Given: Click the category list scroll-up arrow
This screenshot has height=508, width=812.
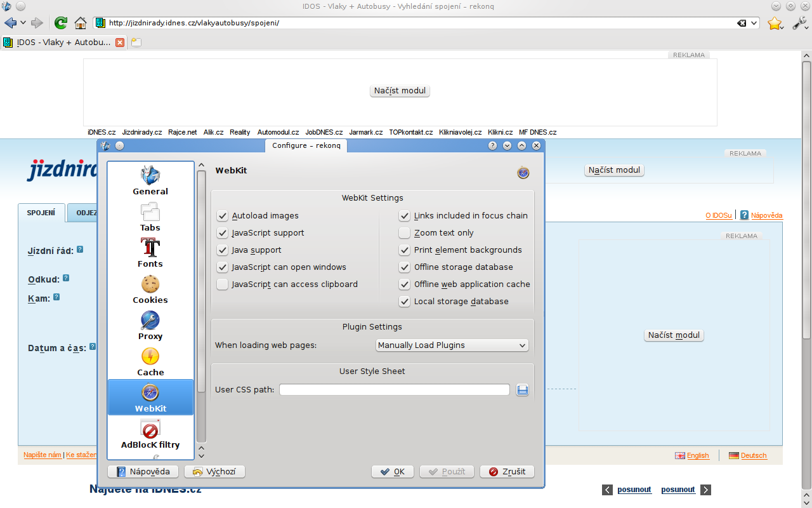Looking at the screenshot, I should pos(202,166).
